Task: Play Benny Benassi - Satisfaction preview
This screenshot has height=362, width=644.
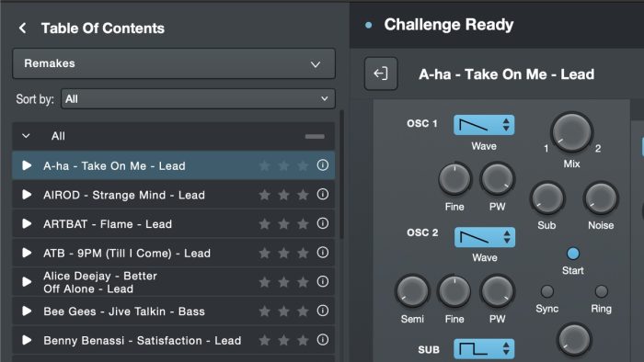Action: click(27, 340)
